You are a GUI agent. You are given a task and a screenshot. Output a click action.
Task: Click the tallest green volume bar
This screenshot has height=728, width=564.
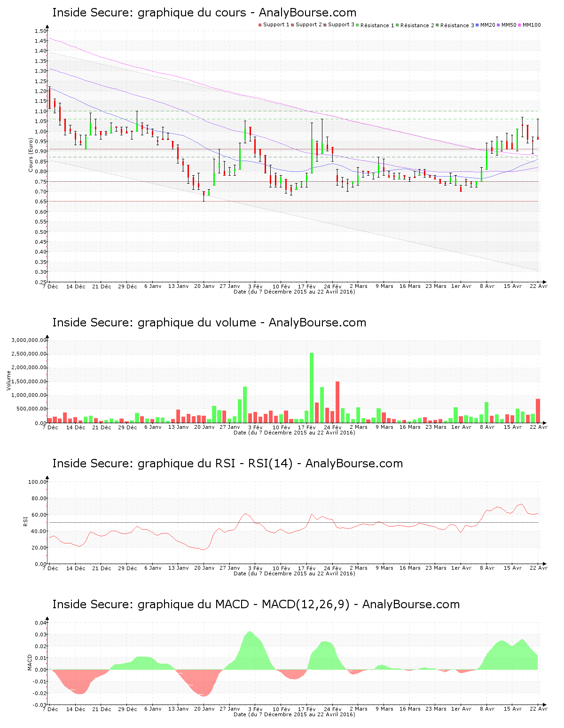tap(312, 387)
